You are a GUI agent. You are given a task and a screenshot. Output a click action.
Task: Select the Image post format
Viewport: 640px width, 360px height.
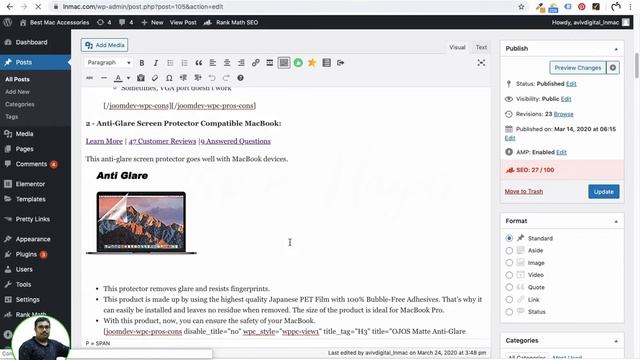(x=509, y=262)
